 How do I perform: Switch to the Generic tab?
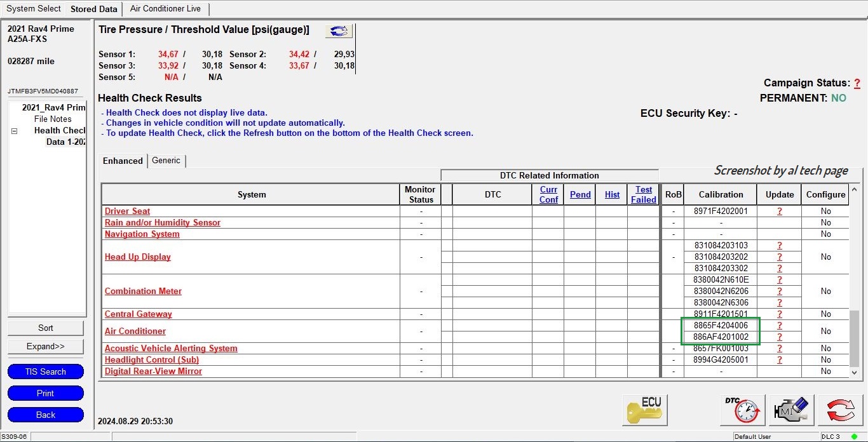pyautogui.click(x=166, y=161)
